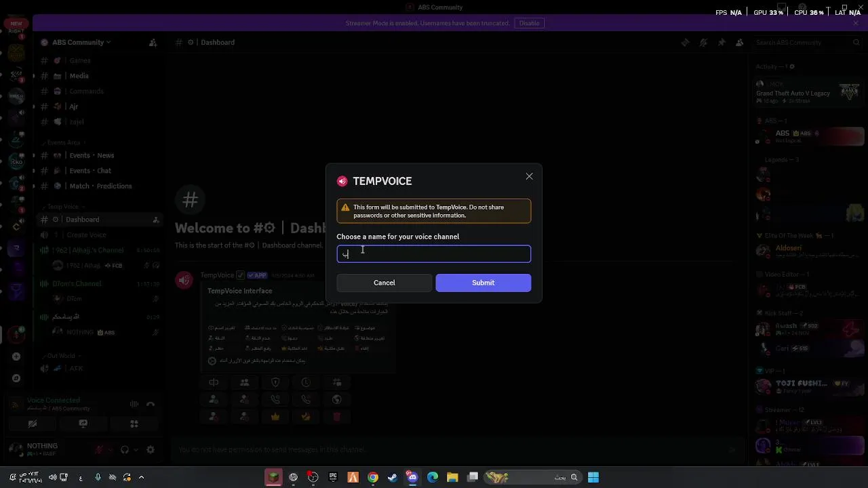The width and height of the screenshot is (868, 488).
Task: Open the activities button in voice panel
Action: click(134, 424)
